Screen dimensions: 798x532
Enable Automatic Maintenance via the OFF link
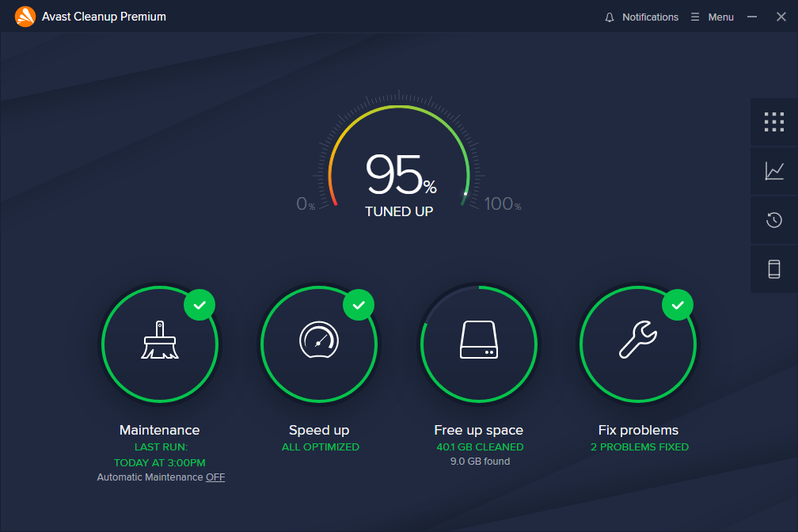click(x=215, y=477)
